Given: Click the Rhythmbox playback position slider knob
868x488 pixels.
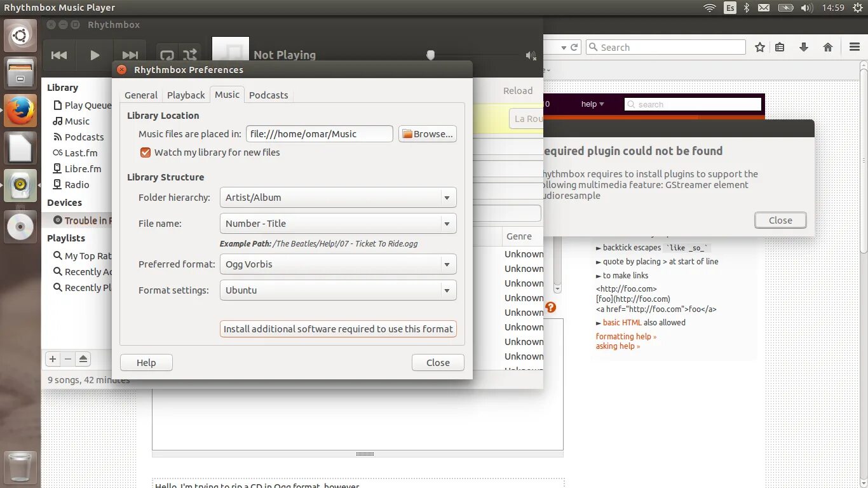Looking at the screenshot, I should click(x=430, y=55).
